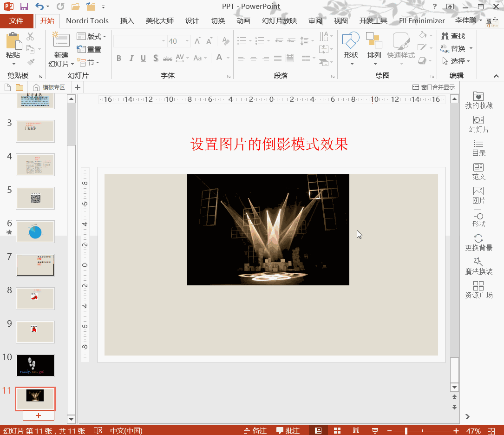Image resolution: width=504 pixels, height=435 pixels.
Task: Toggle Strikethrough (abc) formatting
Action: click(x=168, y=58)
